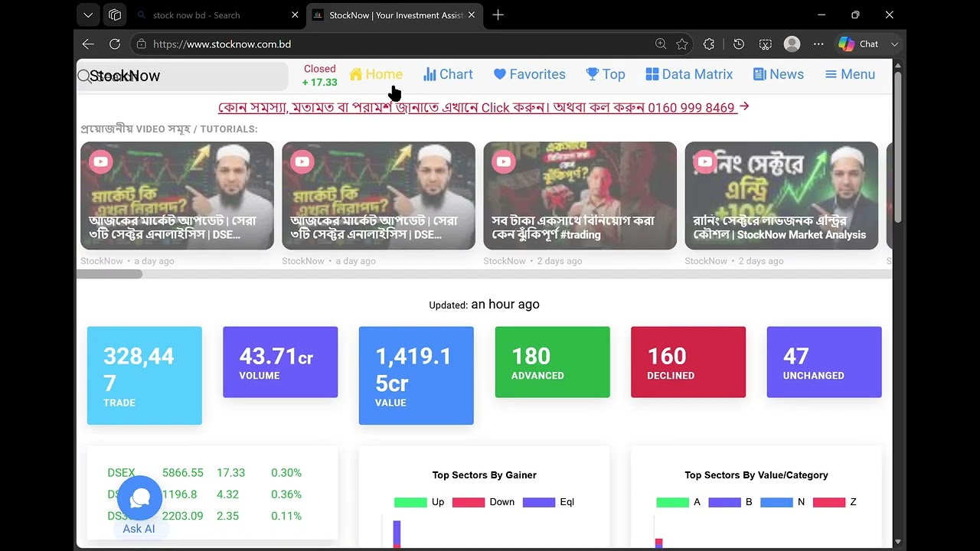Click the red feedback link with phone number

(x=484, y=108)
